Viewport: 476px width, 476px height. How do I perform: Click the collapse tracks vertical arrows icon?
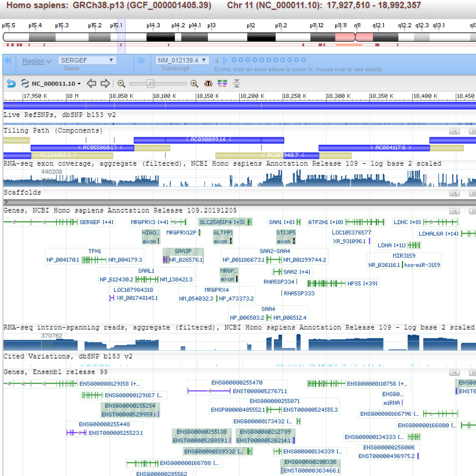[x=236, y=83]
